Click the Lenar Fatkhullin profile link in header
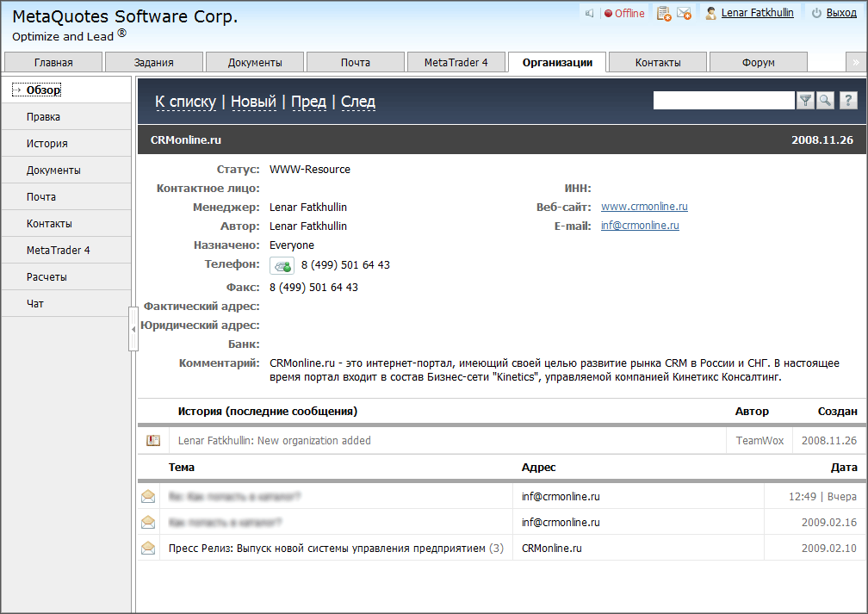The height and width of the screenshot is (614, 868). 757,13
